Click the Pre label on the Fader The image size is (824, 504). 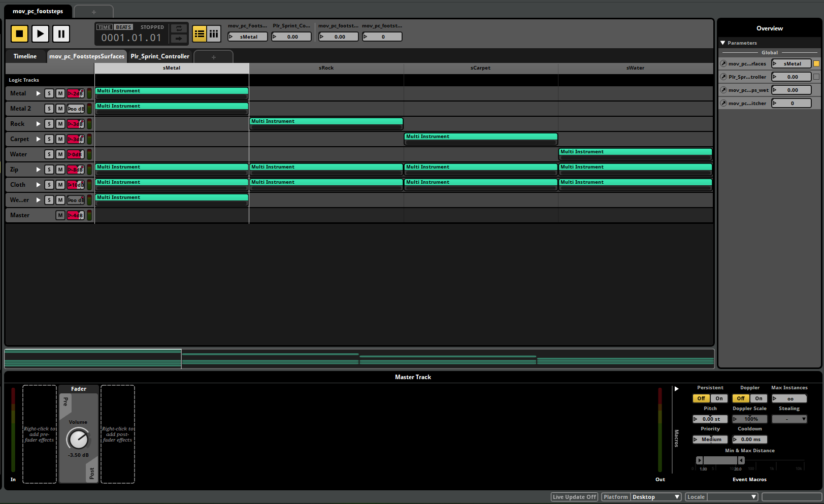65,401
